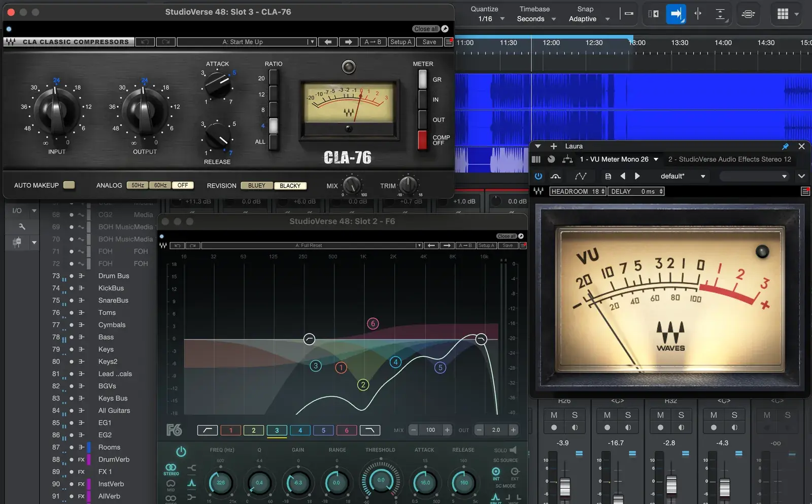Select ratio 20 button on CLA-76

pyautogui.click(x=274, y=78)
